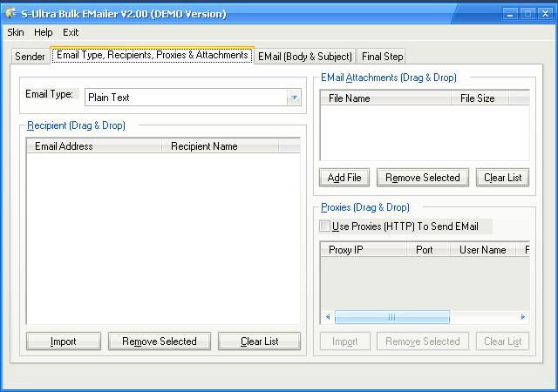
Task: Click right arrow of proxy list scrollbar
Action: click(x=523, y=317)
